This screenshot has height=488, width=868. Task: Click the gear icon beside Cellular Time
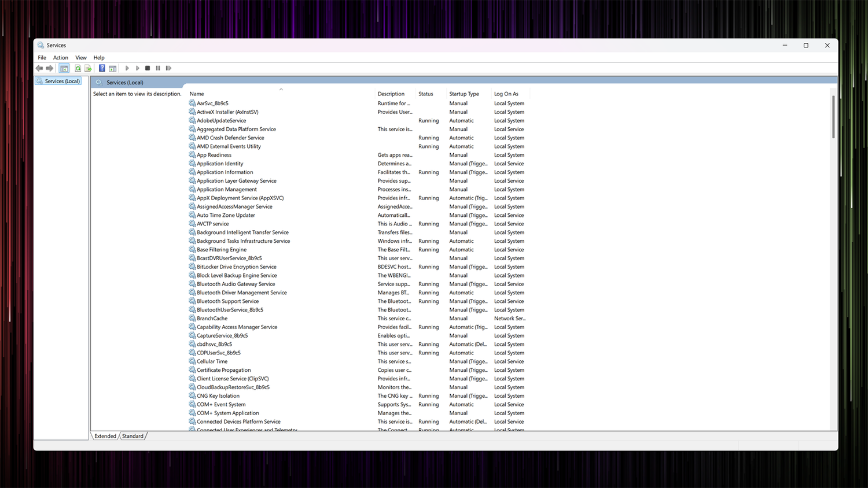click(x=192, y=361)
